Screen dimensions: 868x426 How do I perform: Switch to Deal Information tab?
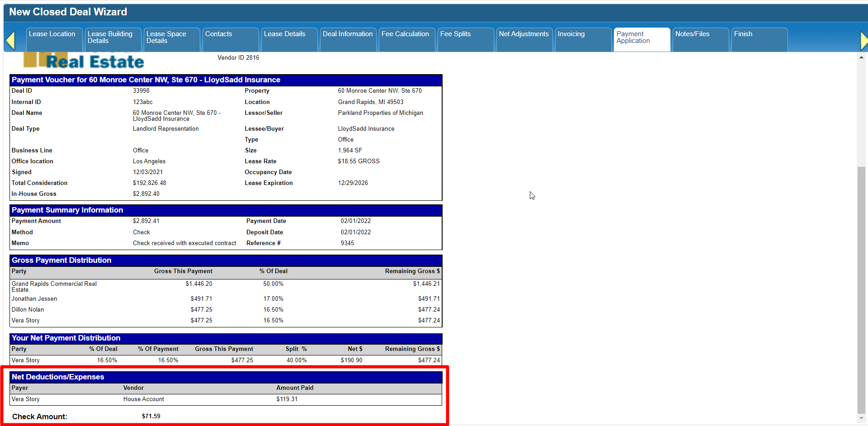point(348,39)
